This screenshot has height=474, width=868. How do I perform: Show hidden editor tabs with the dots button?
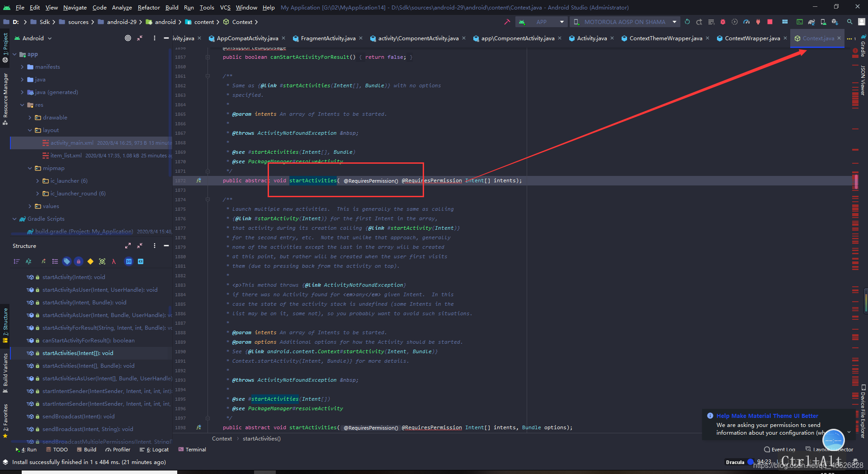point(852,38)
